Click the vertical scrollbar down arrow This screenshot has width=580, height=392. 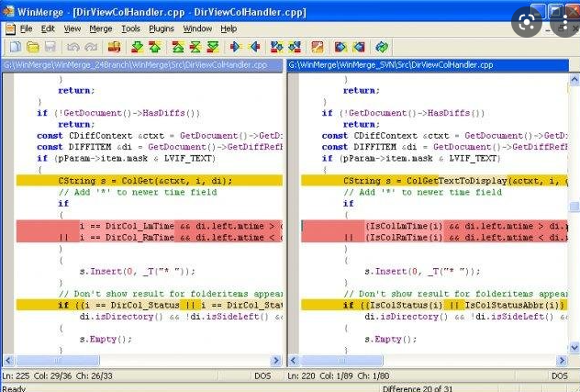pos(574,347)
